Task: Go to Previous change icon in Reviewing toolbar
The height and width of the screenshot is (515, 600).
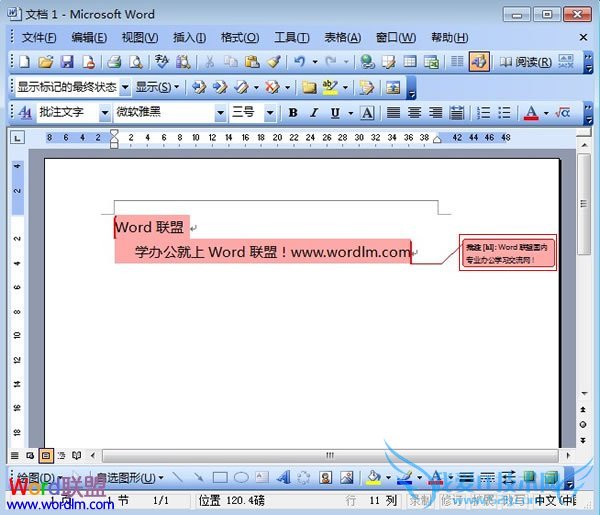Action: [x=199, y=87]
